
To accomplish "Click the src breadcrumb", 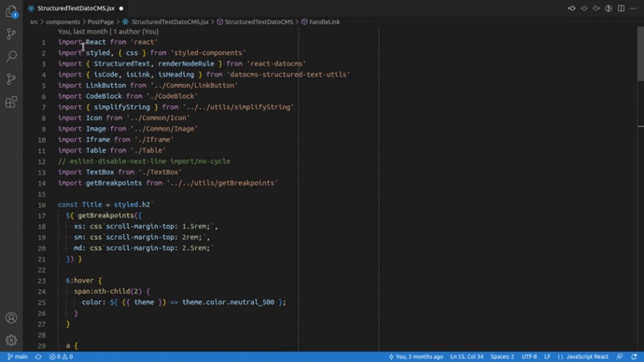I will (34, 21).
